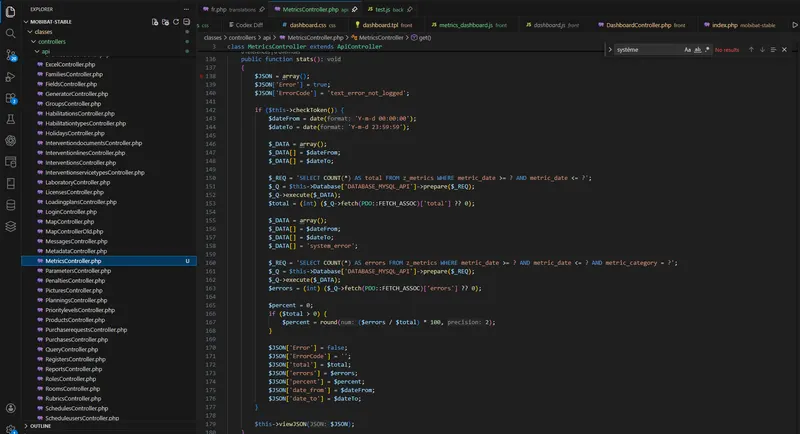Toggle Use Regular Expression in find widget
This screenshot has width=800, height=434.
[x=707, y=49]
